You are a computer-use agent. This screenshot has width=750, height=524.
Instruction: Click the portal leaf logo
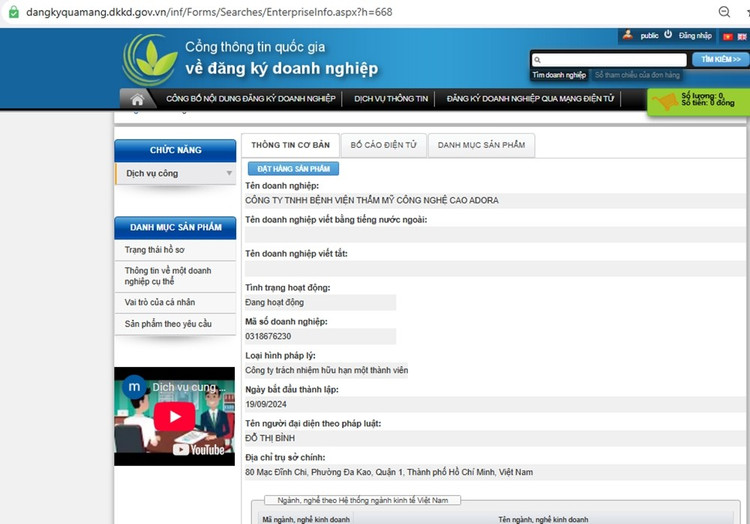click(150, 59)
